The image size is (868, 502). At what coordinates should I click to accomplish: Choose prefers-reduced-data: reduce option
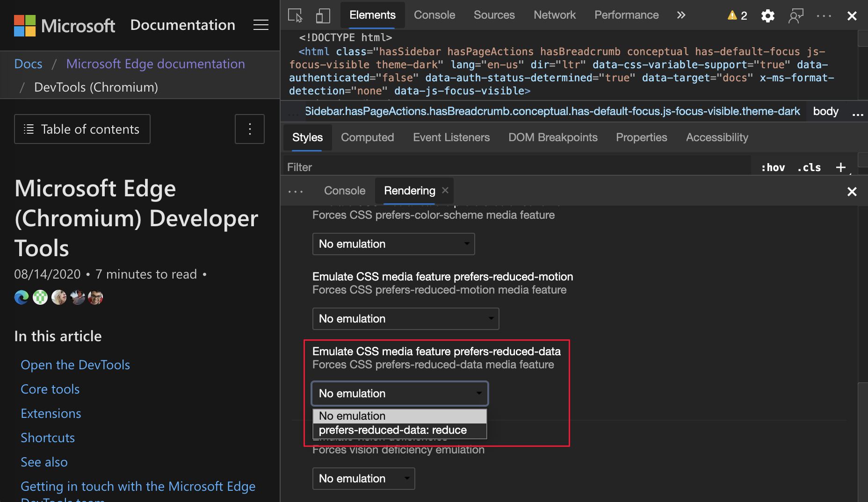point(393,430)
